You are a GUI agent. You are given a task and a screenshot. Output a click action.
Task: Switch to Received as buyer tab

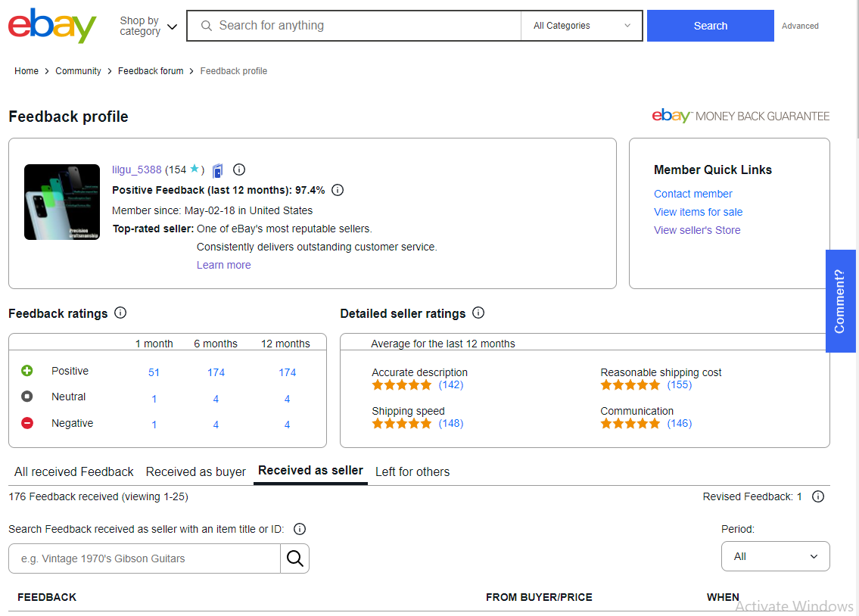point(195,472)
